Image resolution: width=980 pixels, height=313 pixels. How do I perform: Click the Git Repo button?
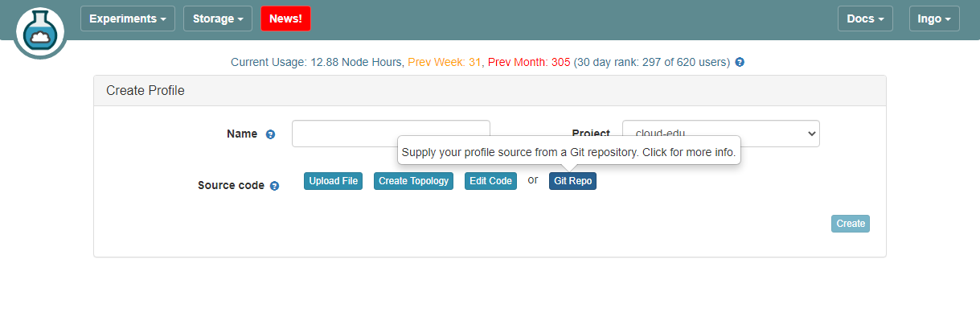pos(573,181)
